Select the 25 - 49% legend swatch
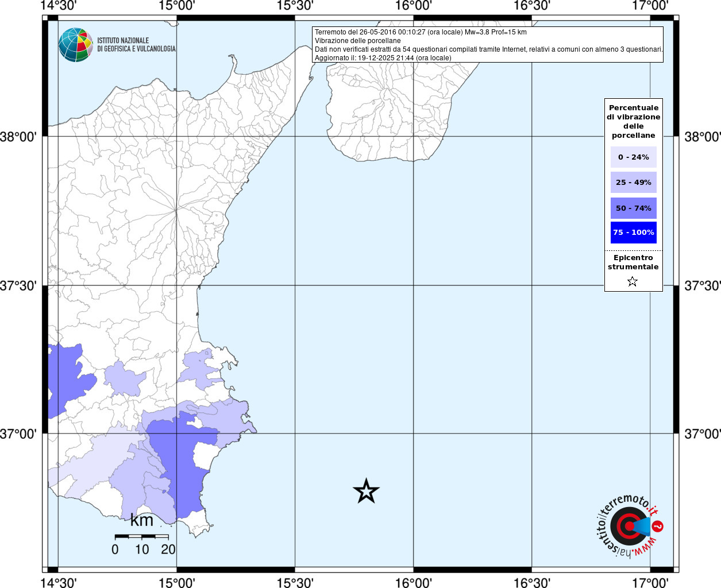 (x=633, y=183)
